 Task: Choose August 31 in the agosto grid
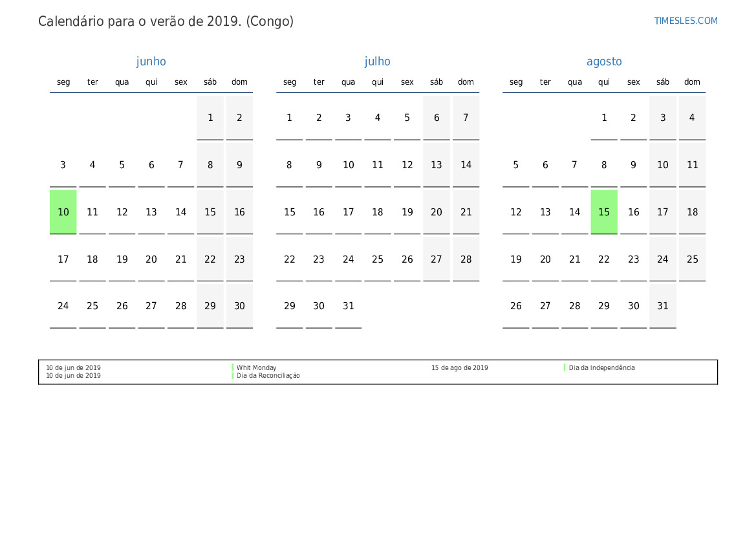coord(663,306)
